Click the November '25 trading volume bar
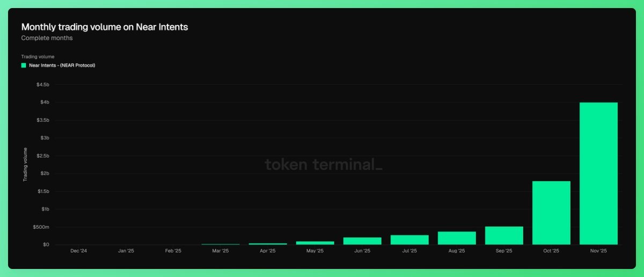The image size is (644, 277). (x=598, y=173)
